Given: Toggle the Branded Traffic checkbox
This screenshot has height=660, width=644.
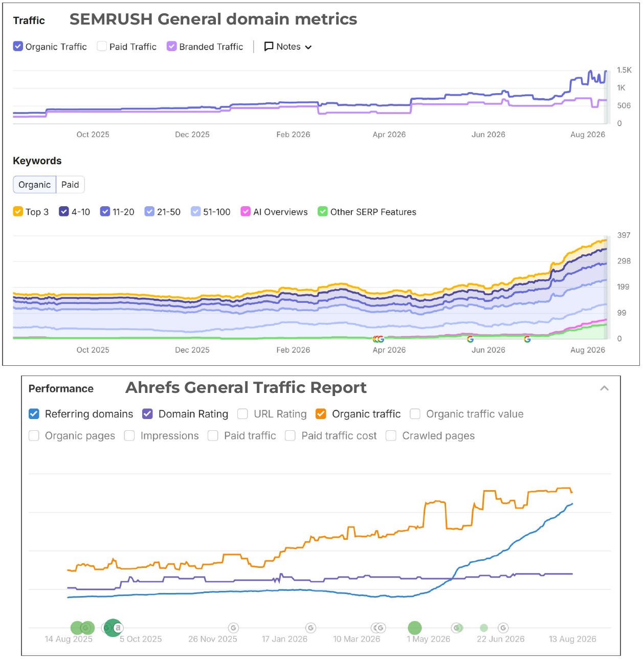Looking at the screenshot, I should tap(172, 46).
